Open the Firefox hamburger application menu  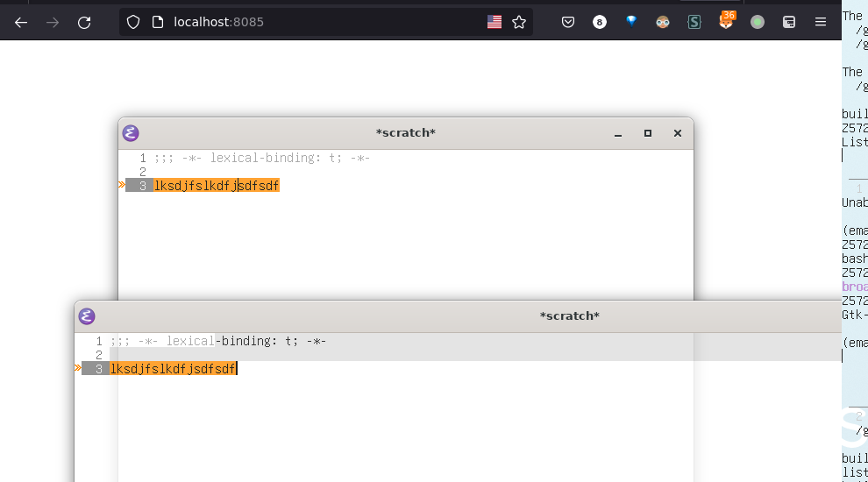pos(821,23)
